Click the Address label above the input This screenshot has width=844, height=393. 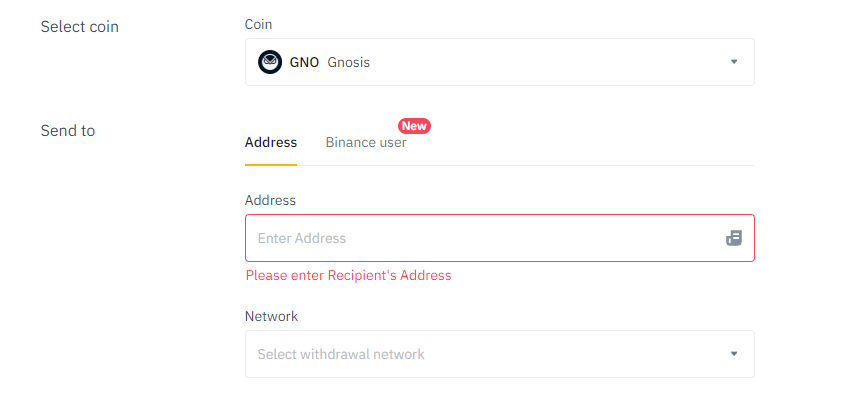tap(270, 200)
